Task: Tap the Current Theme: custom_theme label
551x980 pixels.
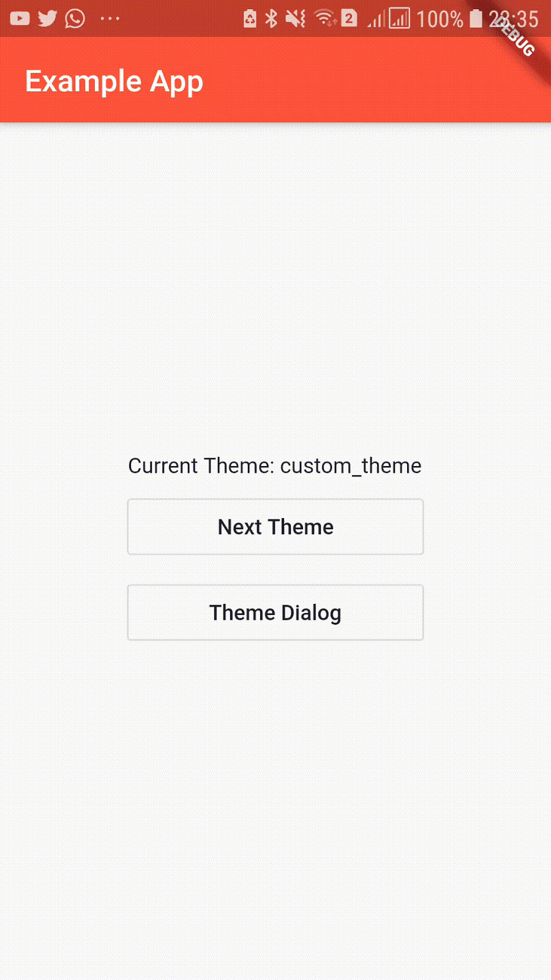Action: (275, 466)
